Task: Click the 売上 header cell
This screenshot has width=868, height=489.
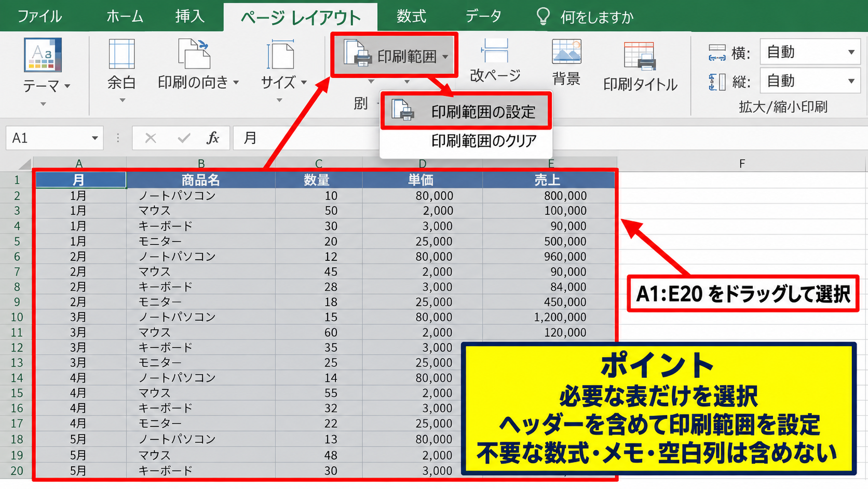Action: [x=549, y=180]
